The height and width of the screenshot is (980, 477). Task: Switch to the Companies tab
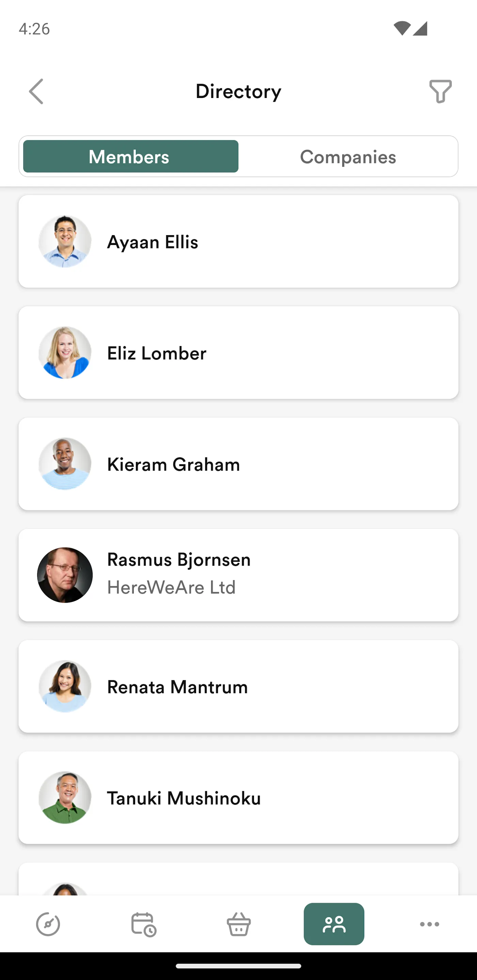tap(348, 157)
